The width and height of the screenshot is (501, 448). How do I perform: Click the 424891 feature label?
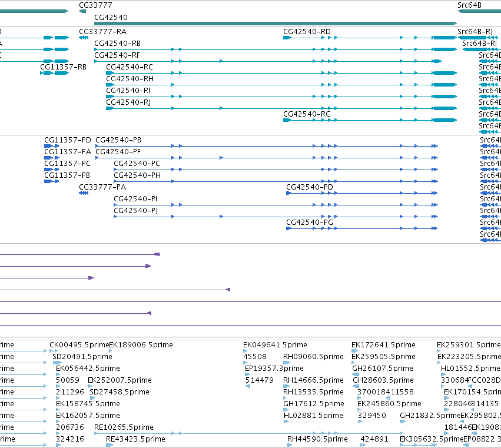374,439
